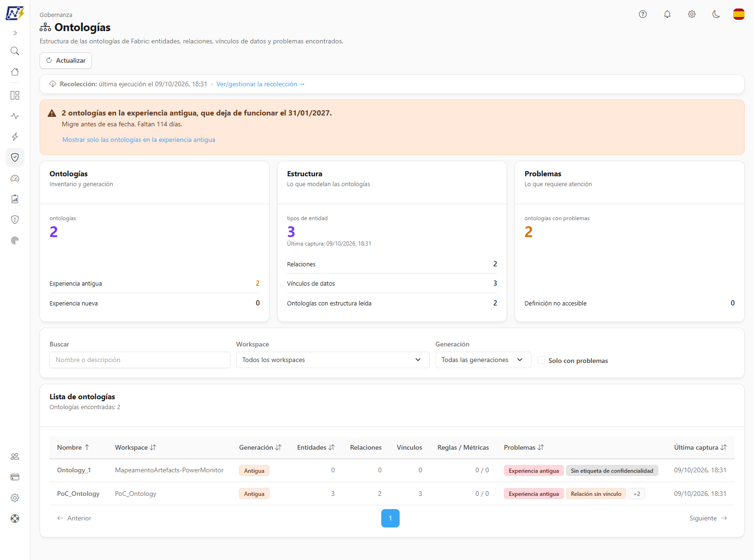Open top-right settings gear icon
Viewport: 754px width, 560px height.
[692, 14]
